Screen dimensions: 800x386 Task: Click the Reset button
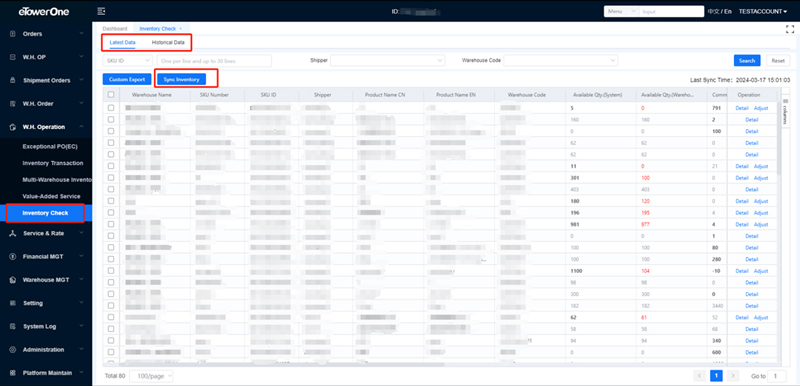(x=778, y=61)
